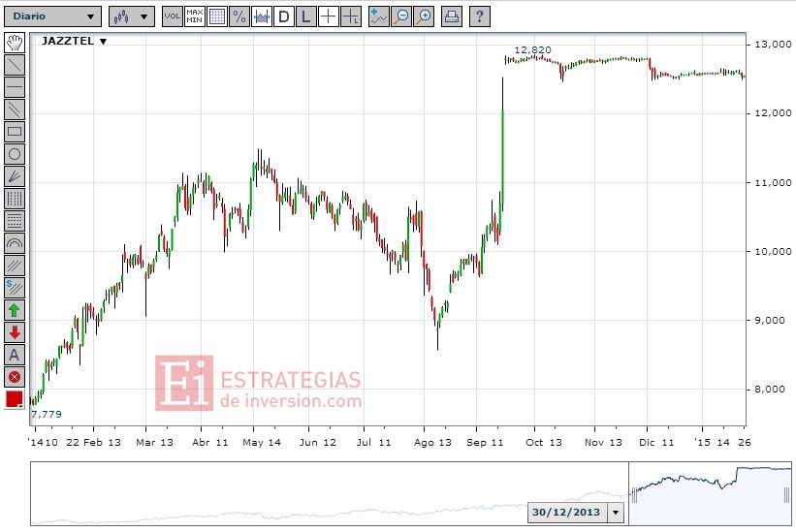Click the zoom in magnifier button
796x532 pixels.
424,16
